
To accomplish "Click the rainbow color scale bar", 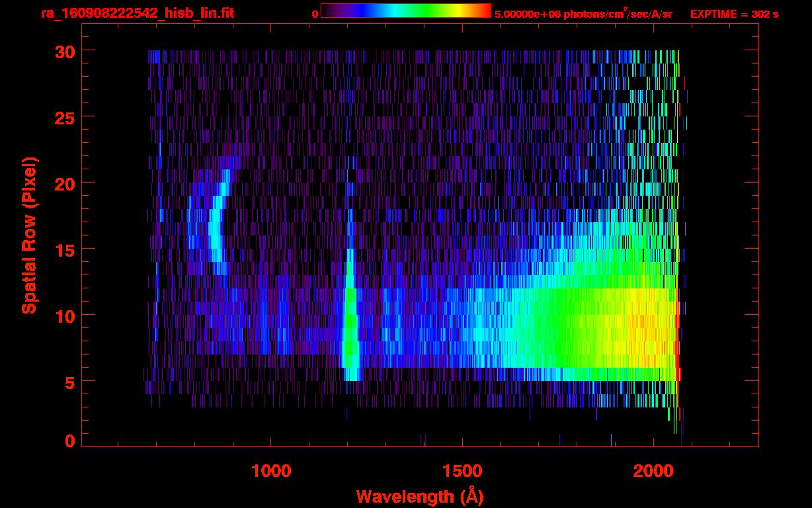I will (x=406, y=11).
